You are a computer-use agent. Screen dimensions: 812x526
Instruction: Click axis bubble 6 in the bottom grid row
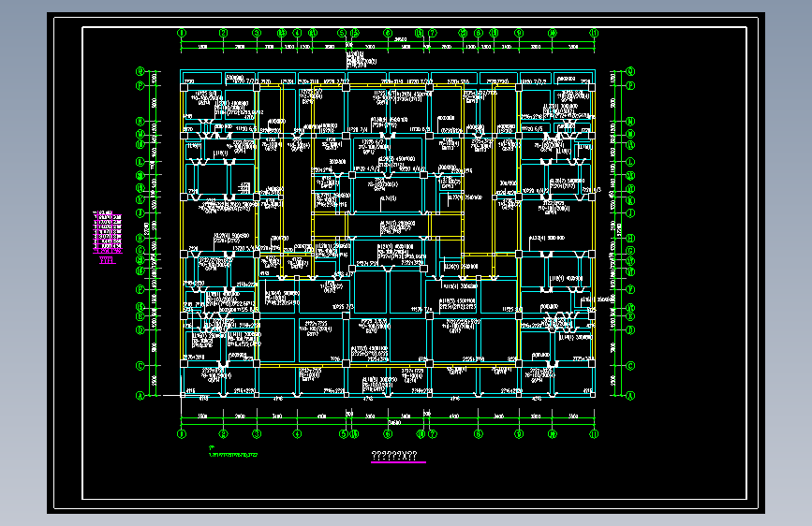point(388,434)
